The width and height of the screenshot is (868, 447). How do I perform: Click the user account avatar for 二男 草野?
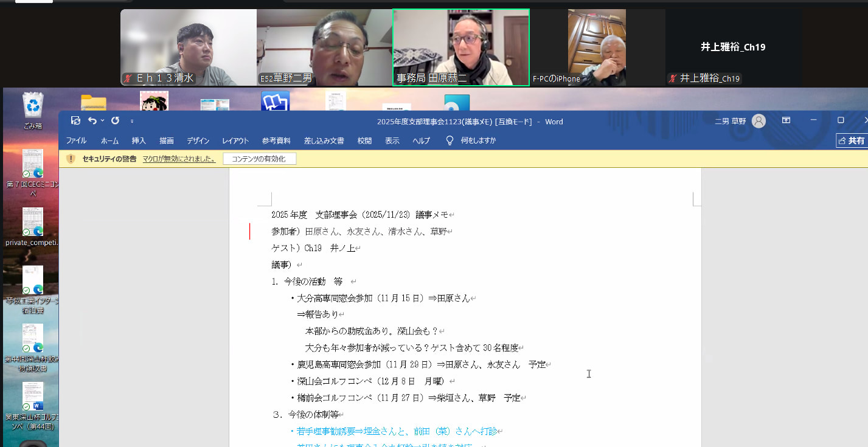click(x=759, y=121)
